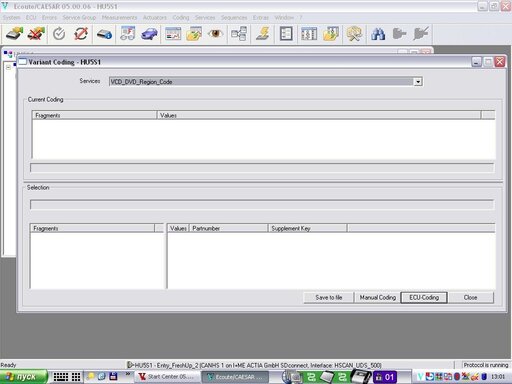The height and width of the screenshot is (384, 512).
Task: Click the binoculars search icon
Action: click(x=378, y=34)
